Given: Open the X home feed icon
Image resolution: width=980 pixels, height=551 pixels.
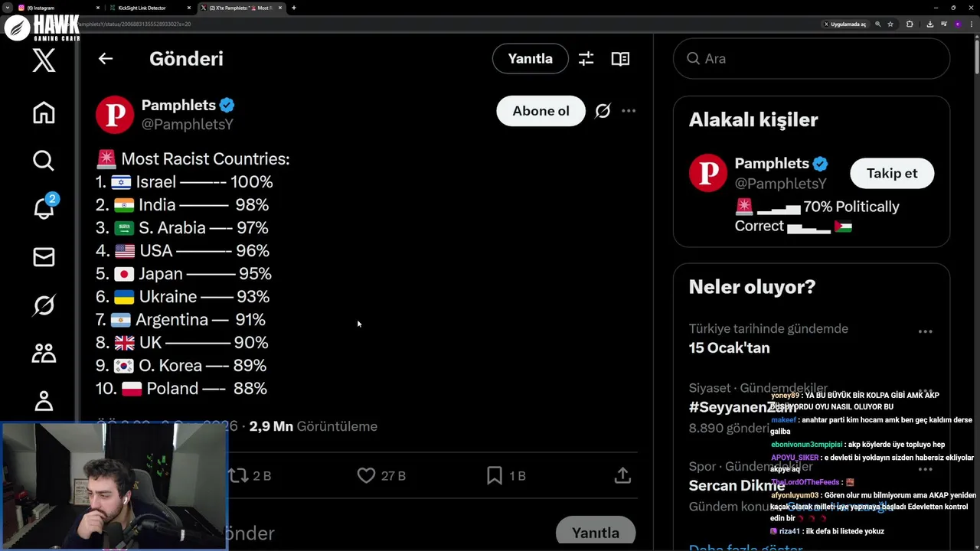Looking at the screenshot, I should (x=44, y=112).
